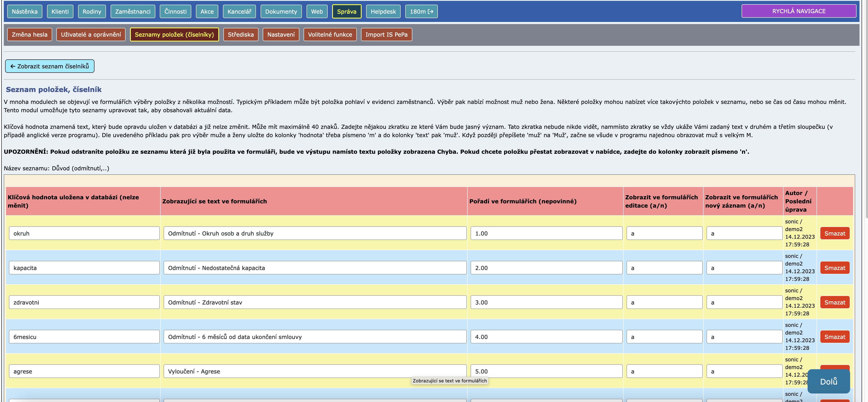This screenshot has height=402, width=868.
Task: Click the 180m logout timer button
Action: [x=421, y=11]
